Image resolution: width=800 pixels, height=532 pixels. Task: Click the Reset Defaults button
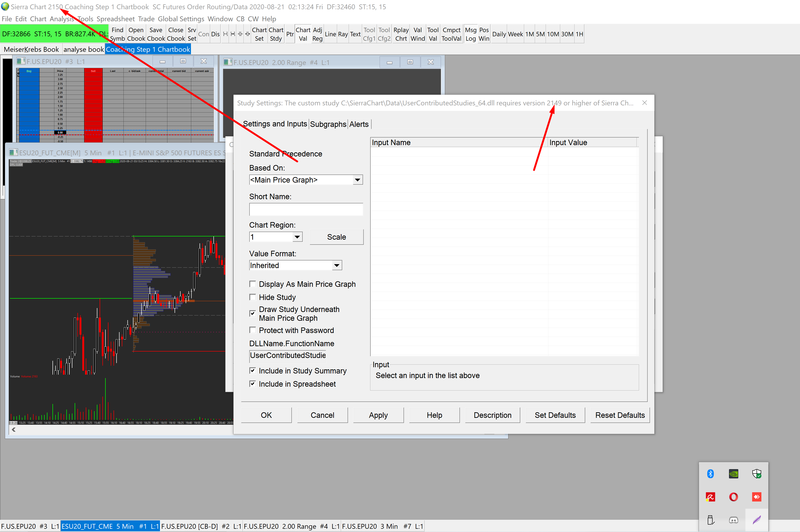click(x=620, y=415)
